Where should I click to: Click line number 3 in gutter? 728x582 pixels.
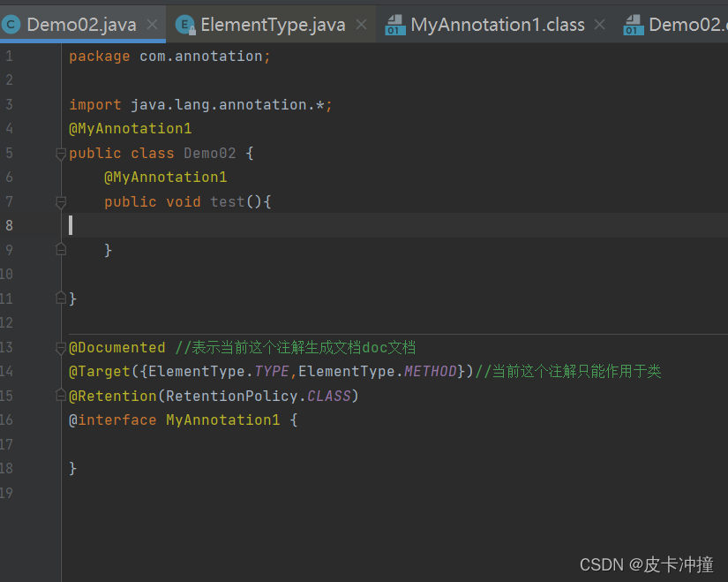click(10, 104)
